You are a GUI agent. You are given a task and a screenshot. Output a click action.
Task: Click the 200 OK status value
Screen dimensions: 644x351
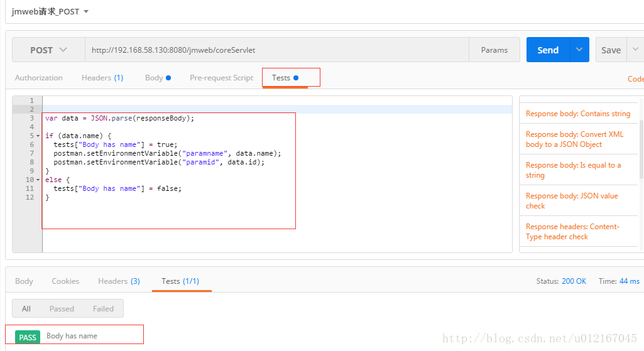tap(574, 281)
